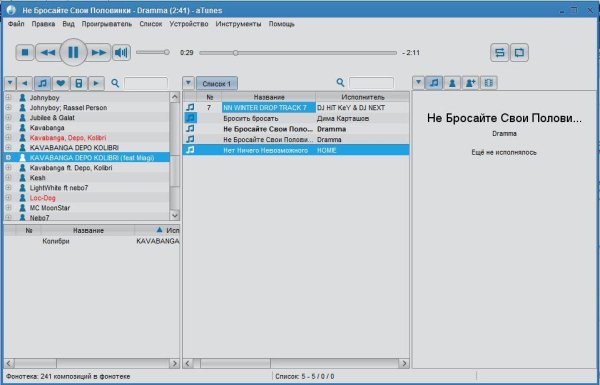Click playlist horizontal scrollbar right arrow
This screenshot has height=385, width=600.
click(404, 363)
